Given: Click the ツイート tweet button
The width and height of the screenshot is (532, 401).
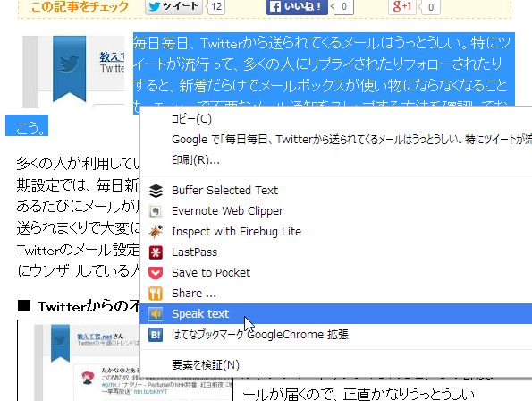Looking at the screenshot, I should [x=173, y=6].
